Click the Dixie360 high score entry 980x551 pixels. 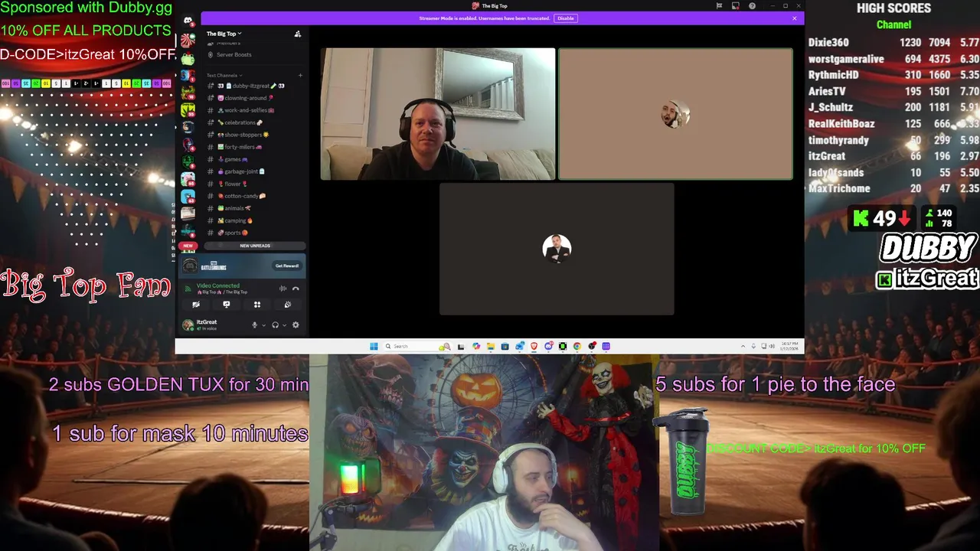(x=893, y=43)
